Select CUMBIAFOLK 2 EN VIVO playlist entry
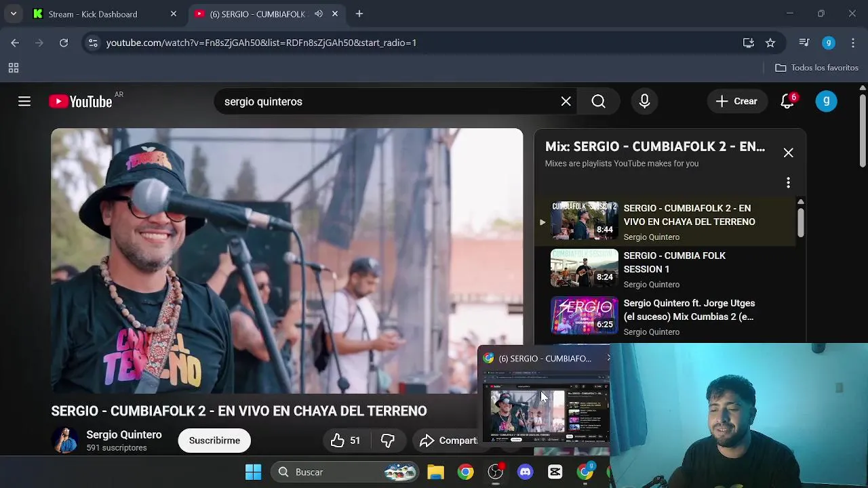Viewport: 868px width, 488px height. pyautogui.click(x=665, y=222)
